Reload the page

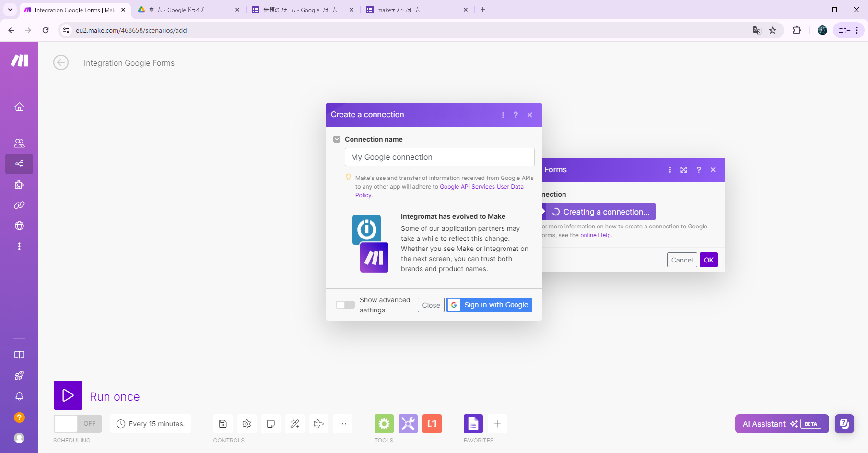tap(46, 30)
